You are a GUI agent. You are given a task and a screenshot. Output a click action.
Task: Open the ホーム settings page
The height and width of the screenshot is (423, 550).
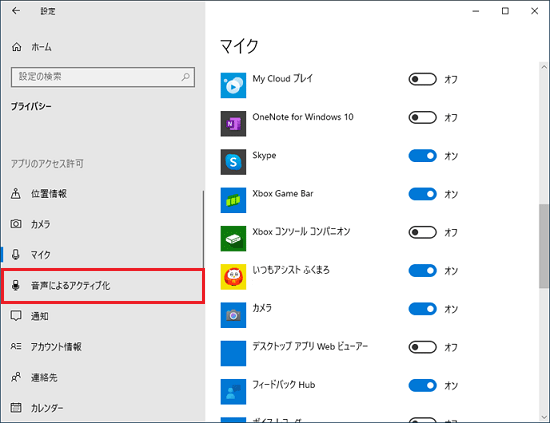102,47
